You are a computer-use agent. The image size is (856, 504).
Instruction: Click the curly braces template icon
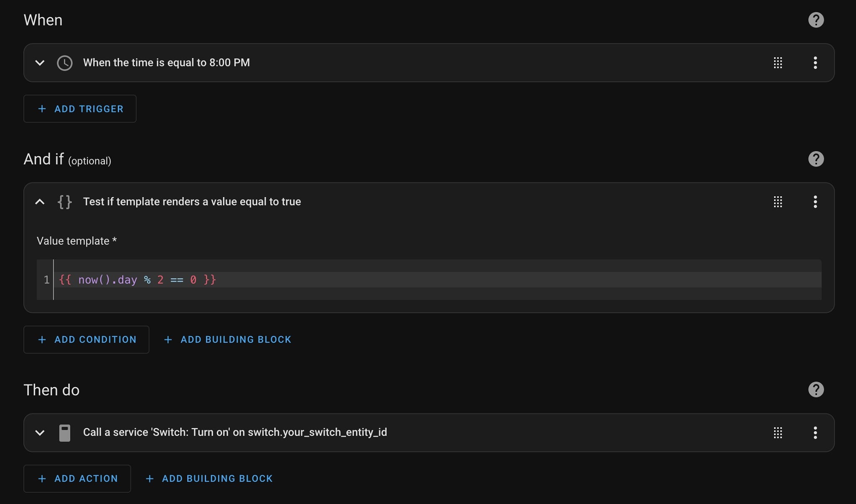click(65, 202)
